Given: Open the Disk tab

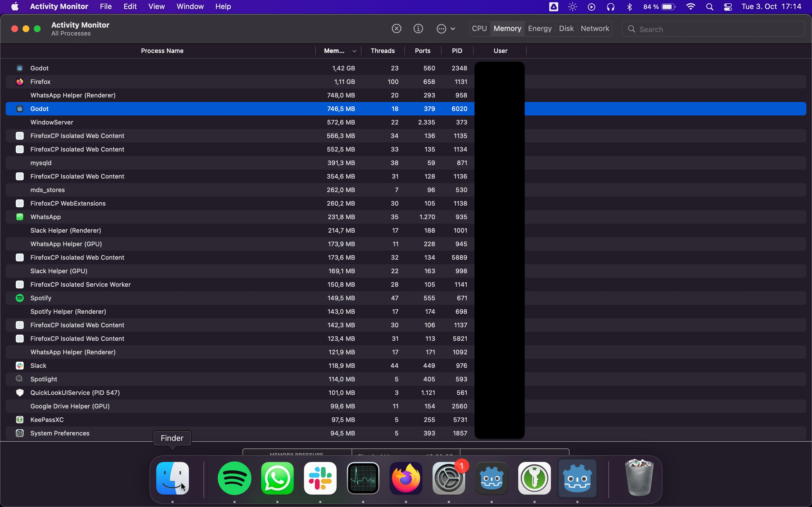Looking at the screenshot, I should click(566, 29).
